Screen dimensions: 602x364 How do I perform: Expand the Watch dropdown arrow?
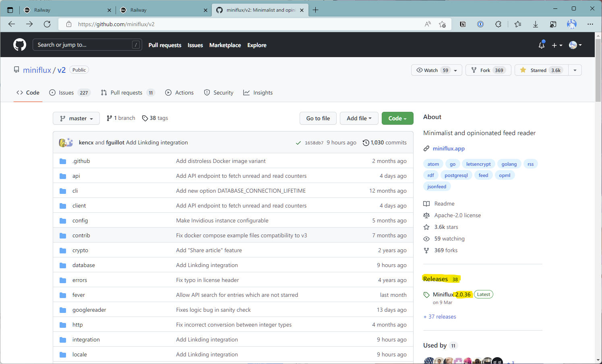456,70
